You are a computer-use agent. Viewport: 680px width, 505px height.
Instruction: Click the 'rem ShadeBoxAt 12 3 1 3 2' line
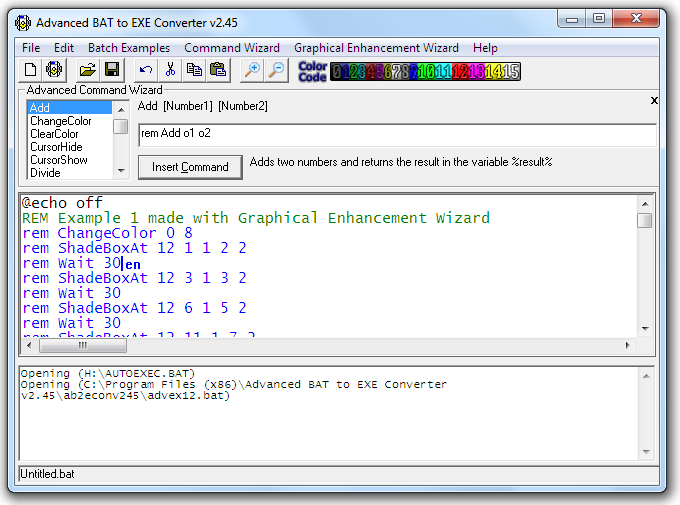(x=134, y=278)
